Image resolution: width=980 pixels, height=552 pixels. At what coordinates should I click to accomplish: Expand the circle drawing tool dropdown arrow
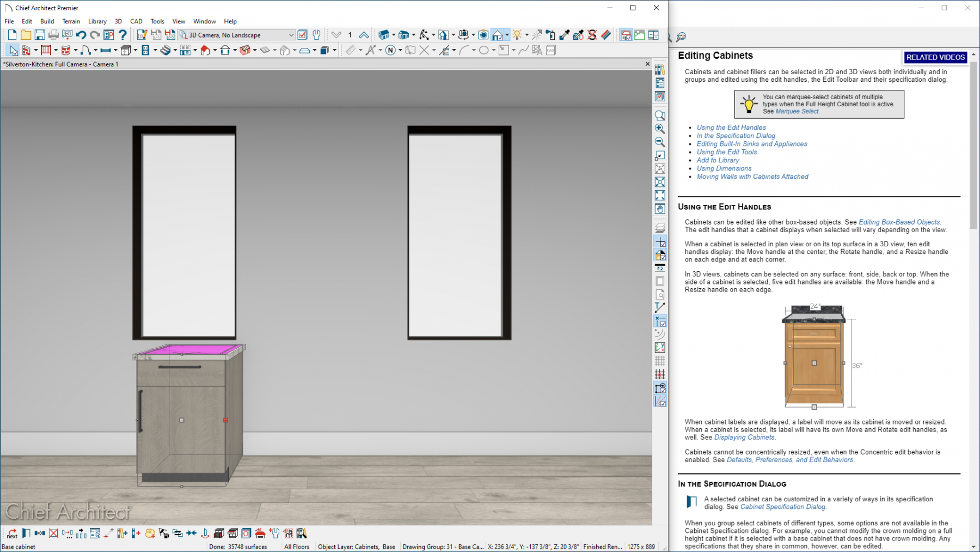coord(493,51)
